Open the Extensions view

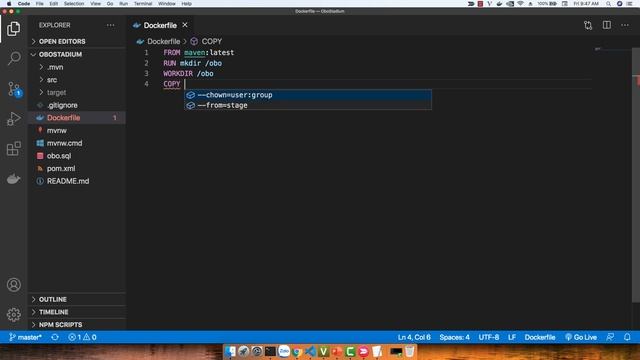[x=13, y=149]
